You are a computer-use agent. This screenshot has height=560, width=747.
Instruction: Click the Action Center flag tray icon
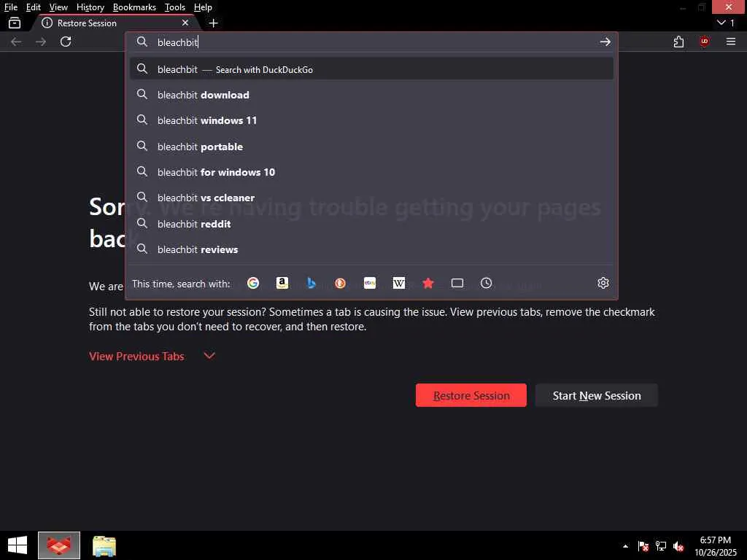(x=643, y=546)
